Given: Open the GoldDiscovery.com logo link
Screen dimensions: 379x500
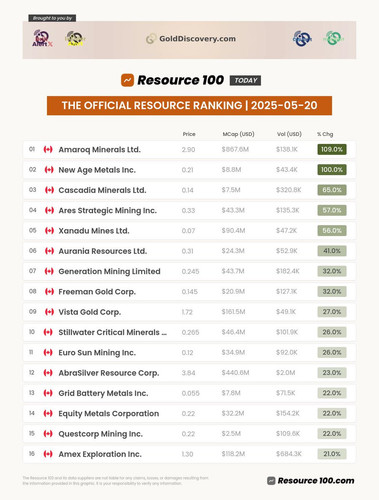Looking at the screenshot, I should (191, 39).
